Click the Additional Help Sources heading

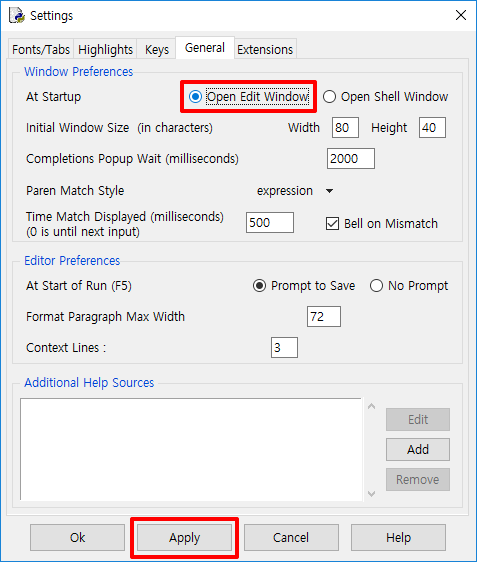(89, 382)
